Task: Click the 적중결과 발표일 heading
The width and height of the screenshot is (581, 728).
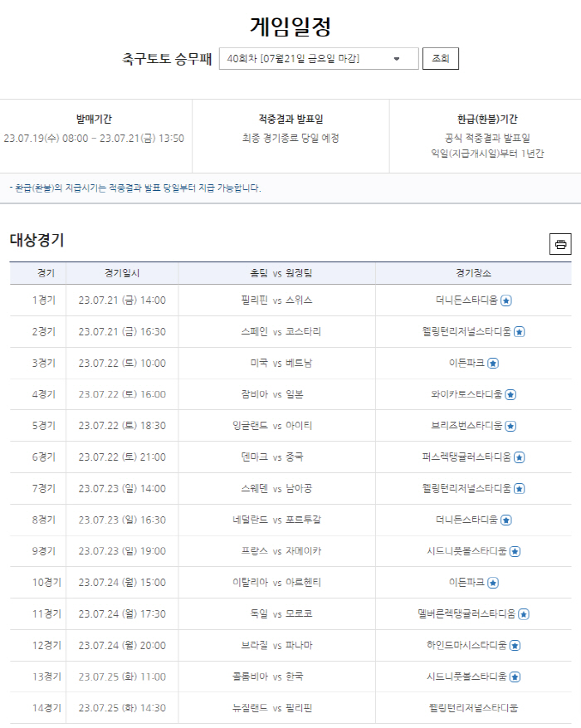Action: pyautogui.click(x=290, y=119)
